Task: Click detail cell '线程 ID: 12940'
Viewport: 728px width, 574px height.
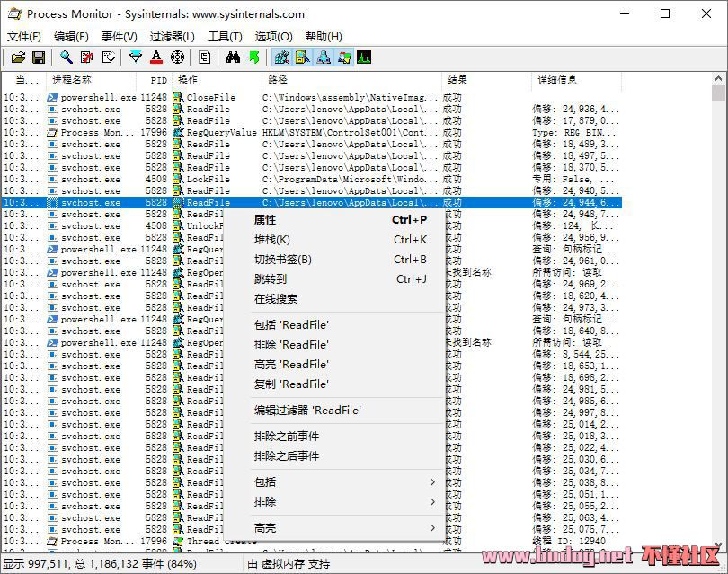Action: pos(569,542)
